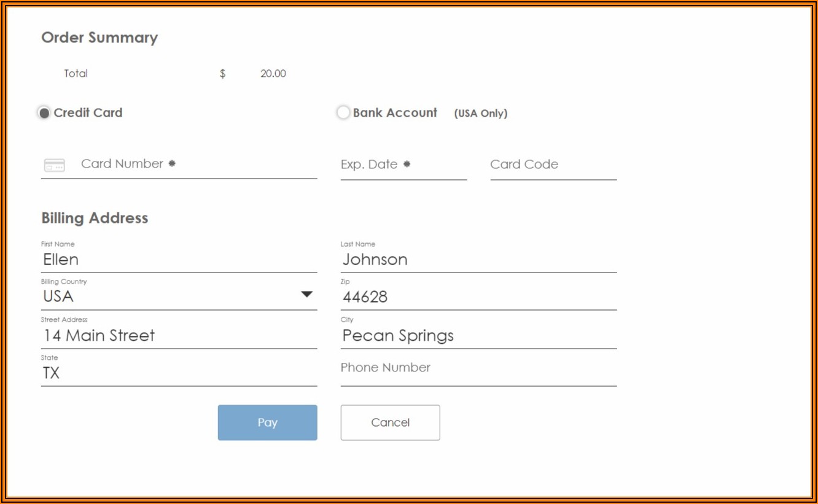This screenshot has height=504, width=818.
Task: Select the Credit Card radio button
Action: pos(44,113)
